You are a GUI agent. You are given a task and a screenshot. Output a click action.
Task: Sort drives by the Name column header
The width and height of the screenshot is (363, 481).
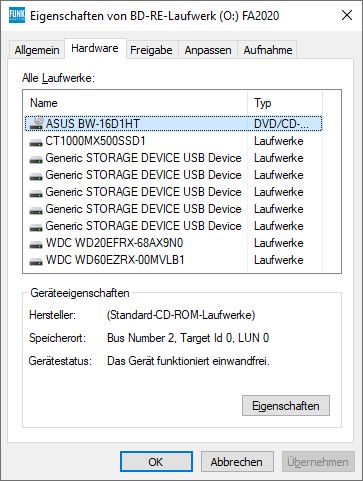(135, 103)
